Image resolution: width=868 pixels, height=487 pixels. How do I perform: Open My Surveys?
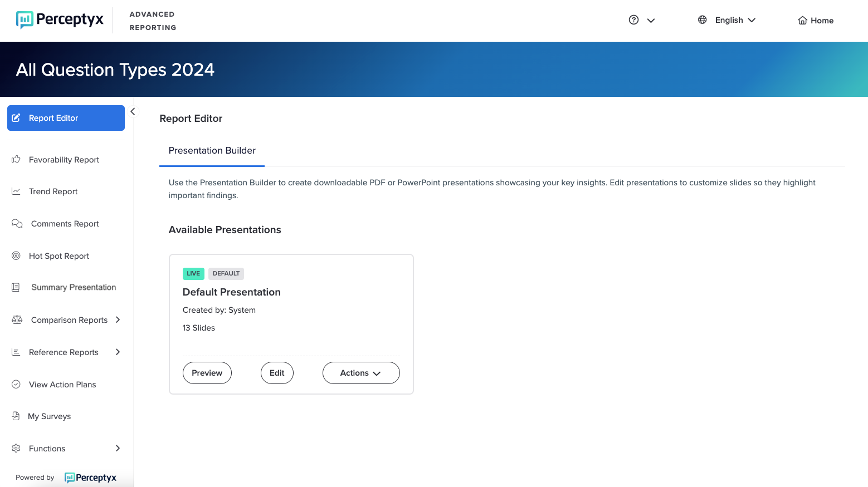(50, 416)
